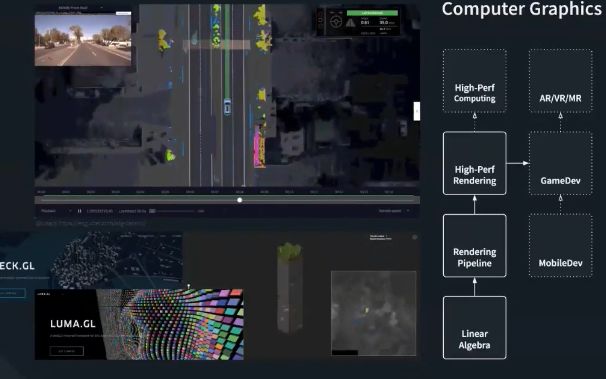This screenshot has height=379, width=606.
Task: Click the timeline scrubber handle
Action: tap(240, 200)
